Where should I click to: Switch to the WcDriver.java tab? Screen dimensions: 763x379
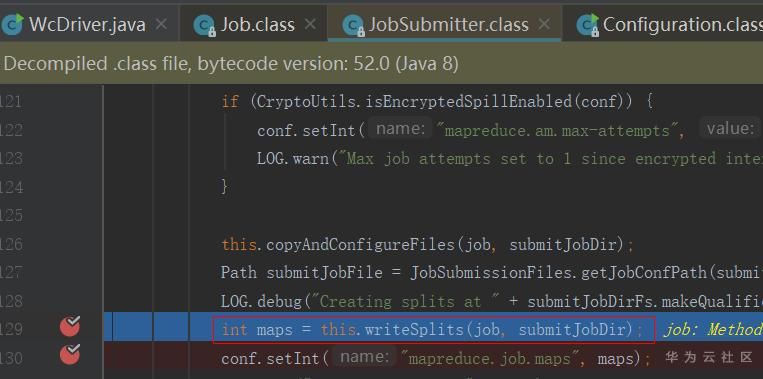click(87, 24)
